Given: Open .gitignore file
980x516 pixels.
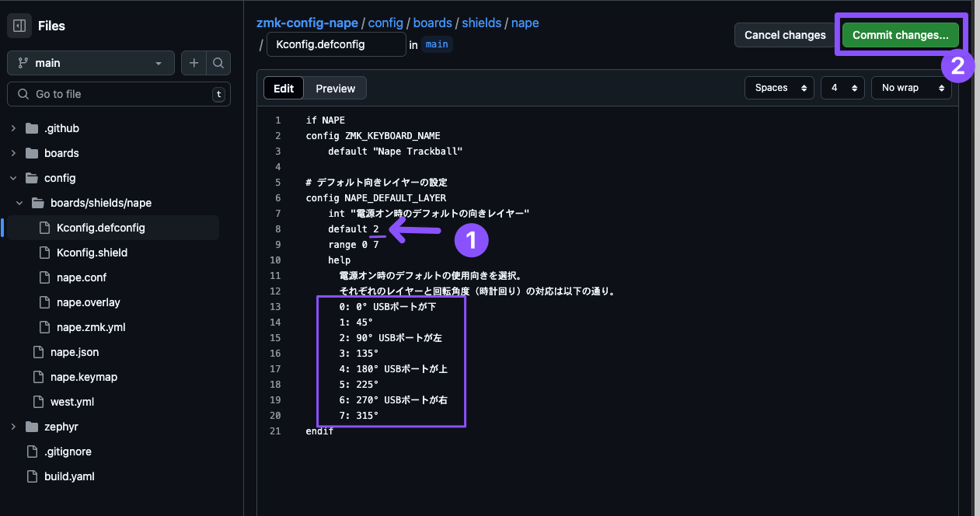Looking at the screenshot, I should (67, 451).
